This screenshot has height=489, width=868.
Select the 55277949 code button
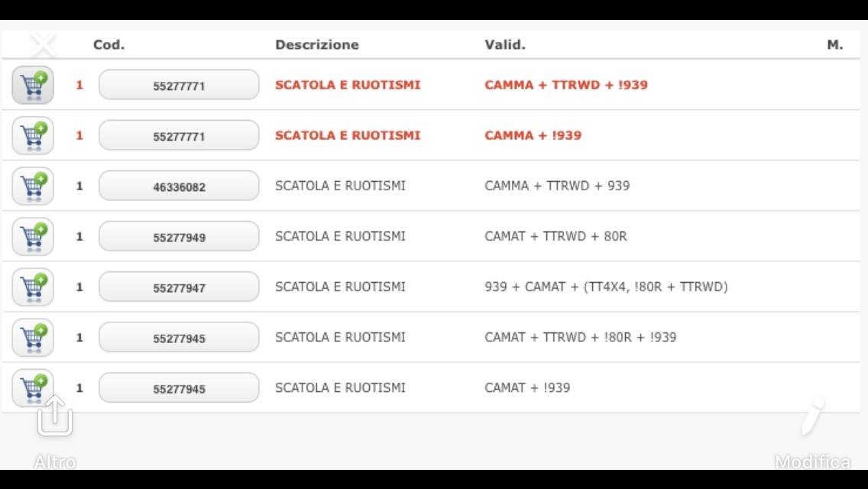(179, 237)
